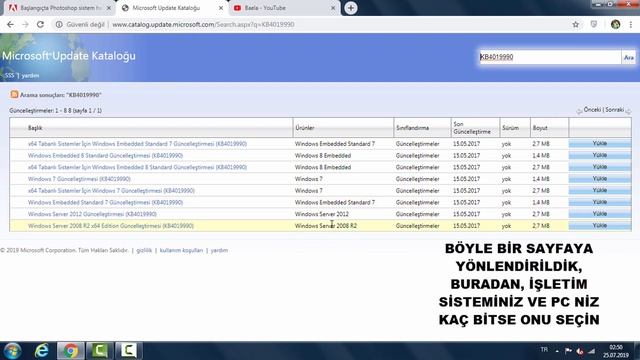640x360 pixels.
Task: Open Windows Embedded 8 Standard Güncelleştirmesi link
Action: point(105,156)
